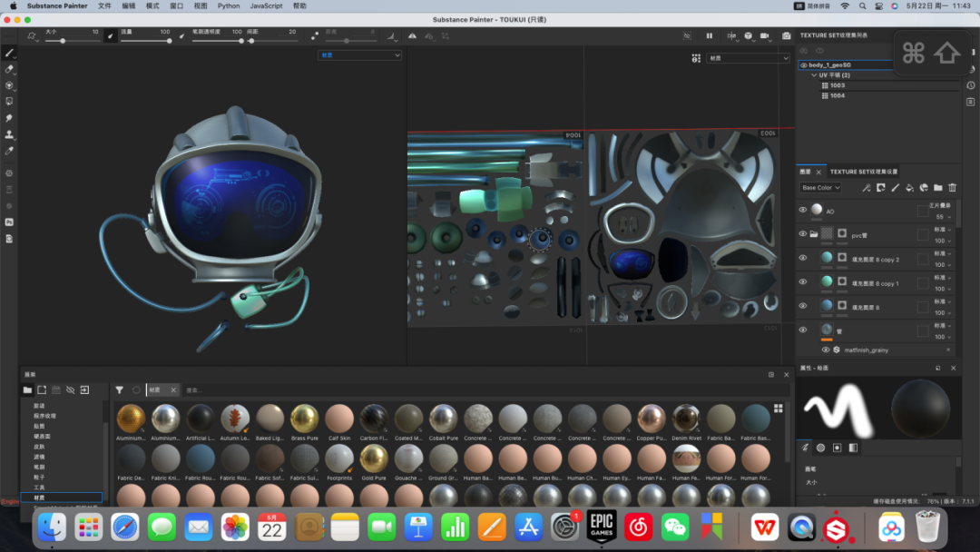The width and height of the screenshot is (980, 552).
Task: Hide the matfinish_grainy effect
Action: [x=825, y=350]
